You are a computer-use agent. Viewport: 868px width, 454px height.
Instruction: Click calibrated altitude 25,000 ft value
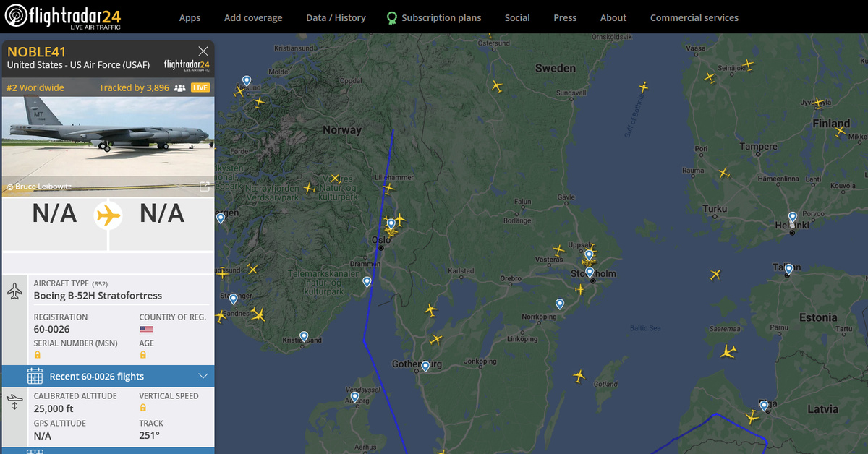pyautogui.click(x=54, y=408)
